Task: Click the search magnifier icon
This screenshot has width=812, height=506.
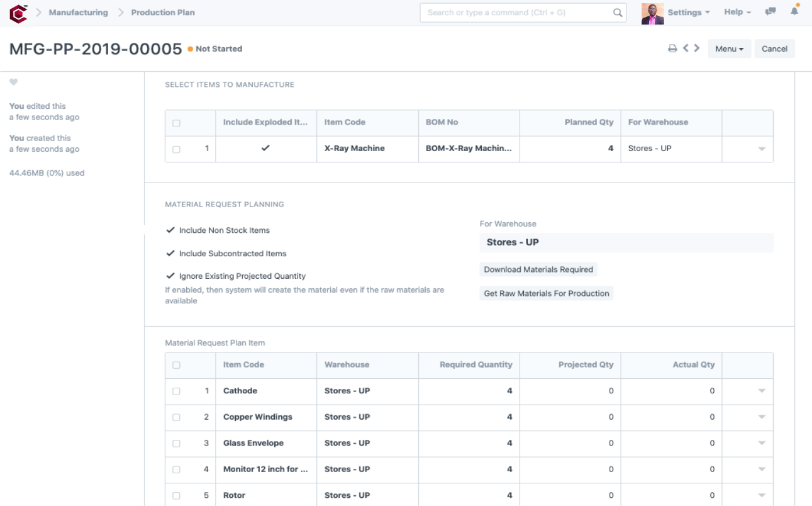Action: [x=618, y=13]
